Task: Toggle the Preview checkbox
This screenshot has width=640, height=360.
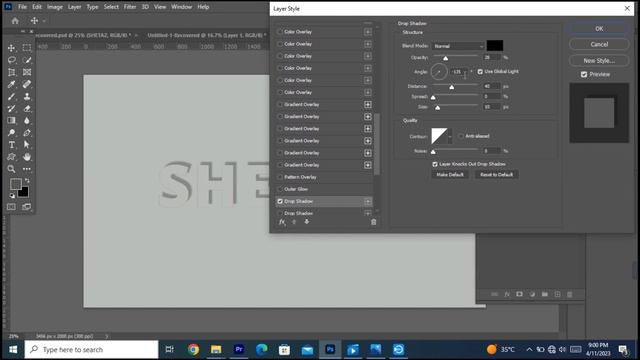Action: pos(584,74)
